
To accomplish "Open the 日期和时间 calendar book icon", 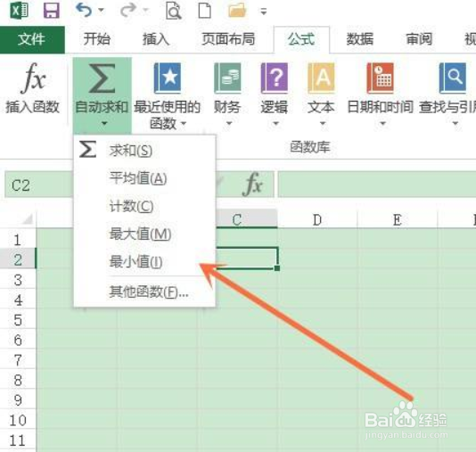I will [380, 78].
